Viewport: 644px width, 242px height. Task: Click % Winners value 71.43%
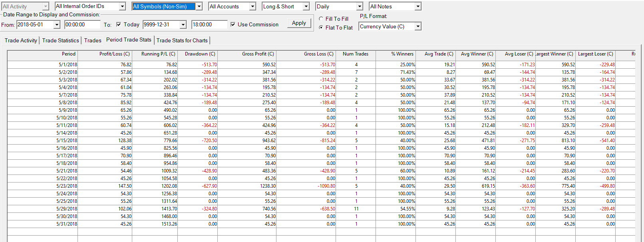(x=407, y=72)
